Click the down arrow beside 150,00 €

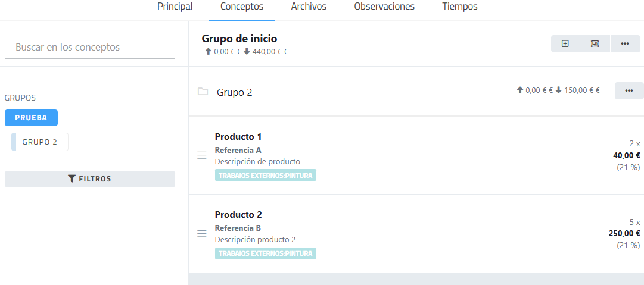tap(559, 90)
